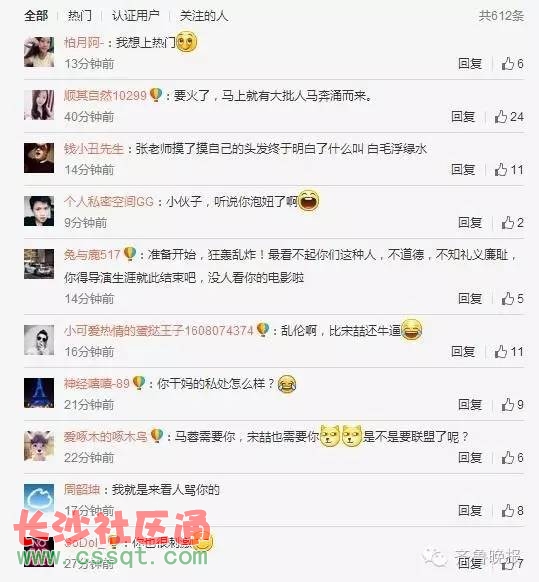
Task: Click thumbs-up on 周韶坤's comment
Action: [x=512, y=511]
